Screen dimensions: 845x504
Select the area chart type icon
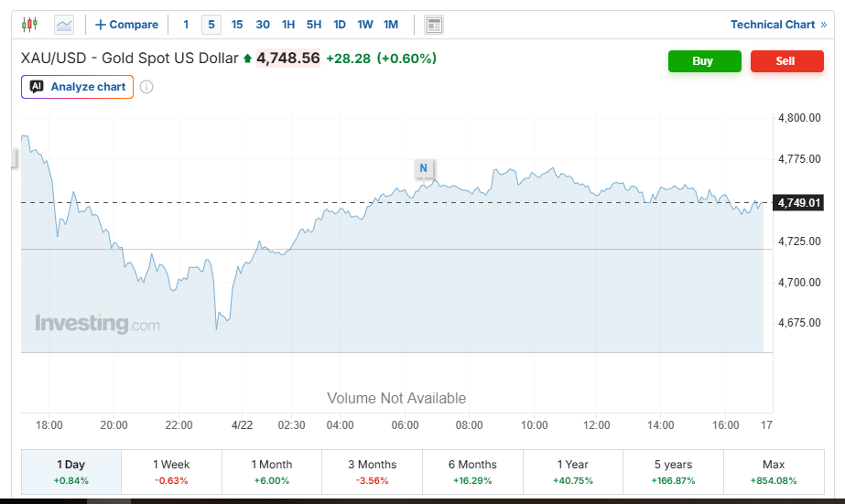pyautogui.click(x=64, y=25)
